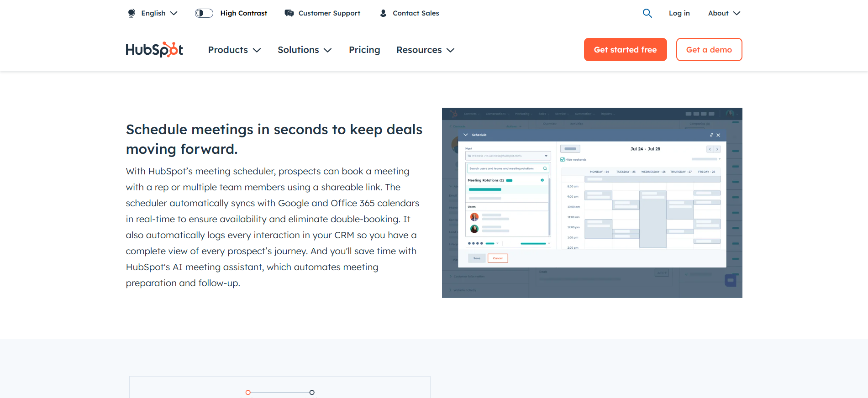The height and width of the screenshot is (398, 868).
Task: Click the Contact Sales link text
Action: click(x=416, y=13)
